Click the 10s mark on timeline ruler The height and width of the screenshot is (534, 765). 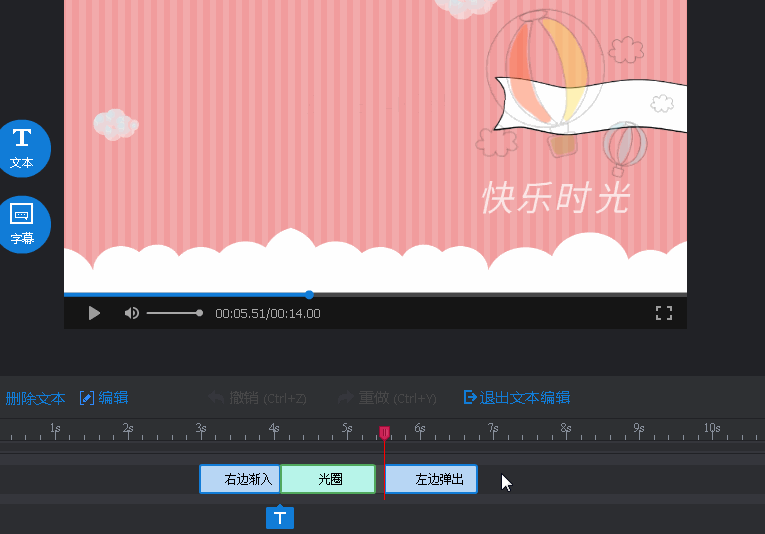tap(712, 429)
